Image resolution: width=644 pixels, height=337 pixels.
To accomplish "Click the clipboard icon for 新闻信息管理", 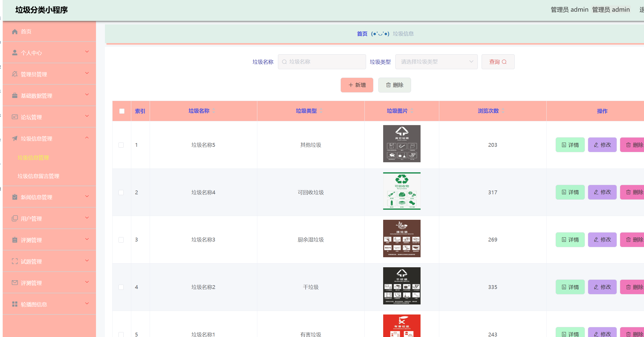I will 15,197.
